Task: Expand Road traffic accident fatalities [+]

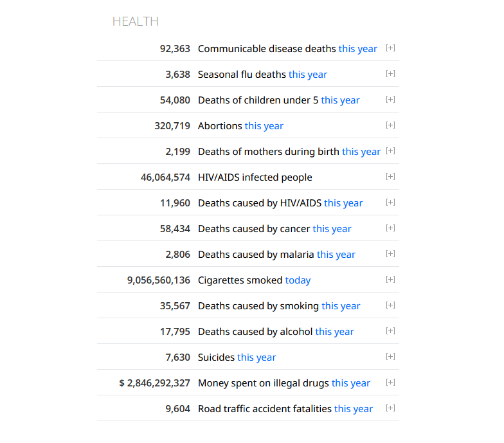Action: 390,408
